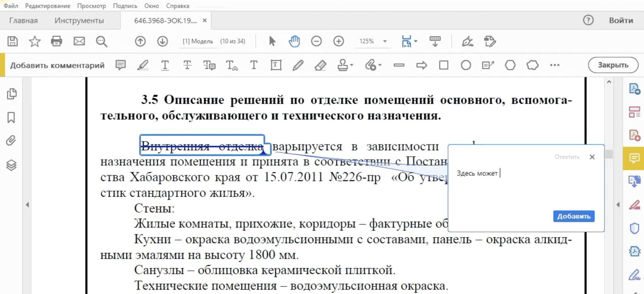Click the save file icon
The height and width of the screenshot is (294, 644).
(x=12, y=41)
